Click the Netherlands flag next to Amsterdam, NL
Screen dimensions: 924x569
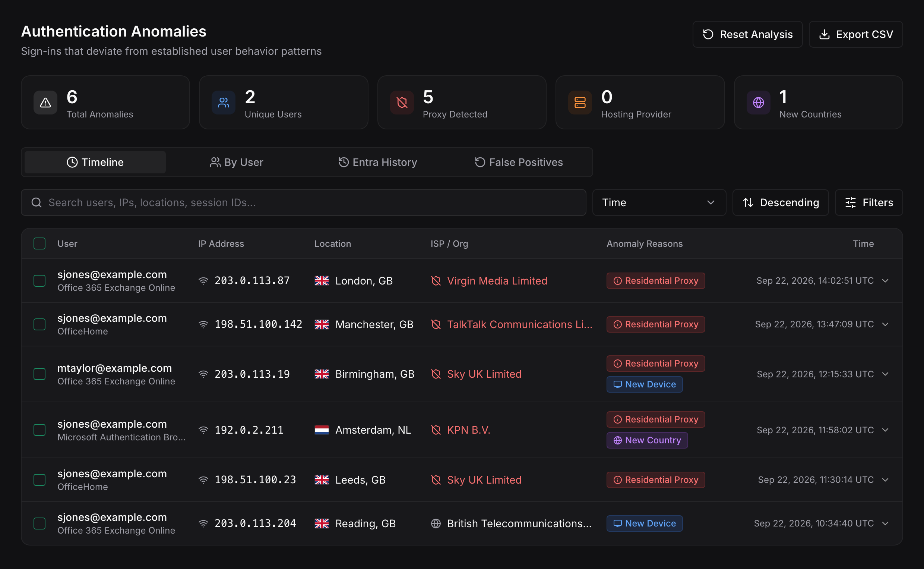tap(322, 430)
